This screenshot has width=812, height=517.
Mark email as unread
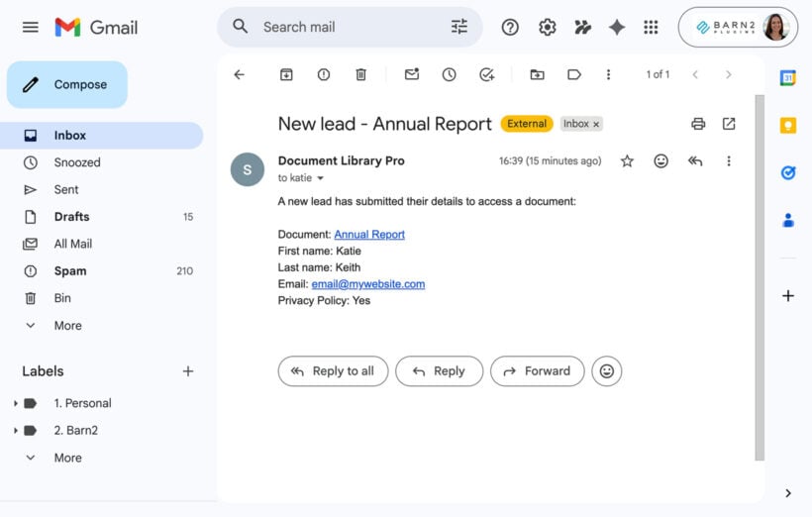412,74
